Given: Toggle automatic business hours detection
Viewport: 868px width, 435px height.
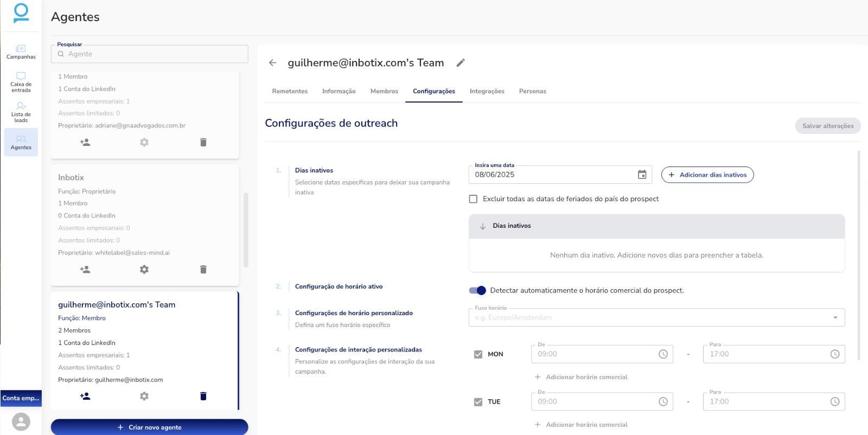Looking at the screenshot, I should pyautogui.click(x=477, y=291).
